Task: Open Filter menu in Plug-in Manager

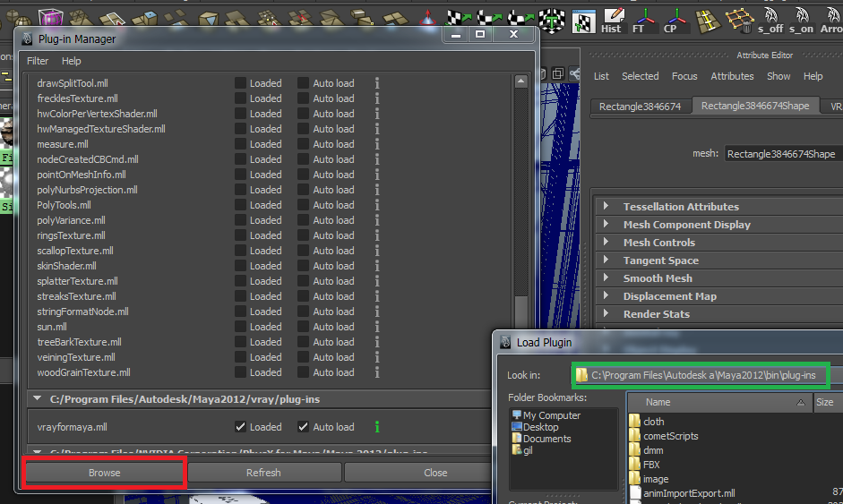Action: pos(38,61)
